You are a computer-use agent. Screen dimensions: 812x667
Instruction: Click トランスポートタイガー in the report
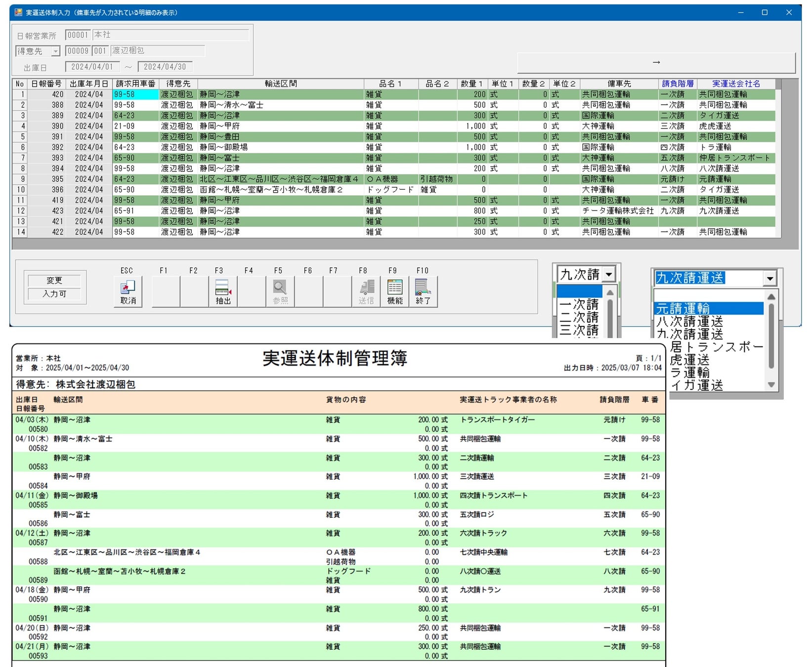(x=497, y=419)
